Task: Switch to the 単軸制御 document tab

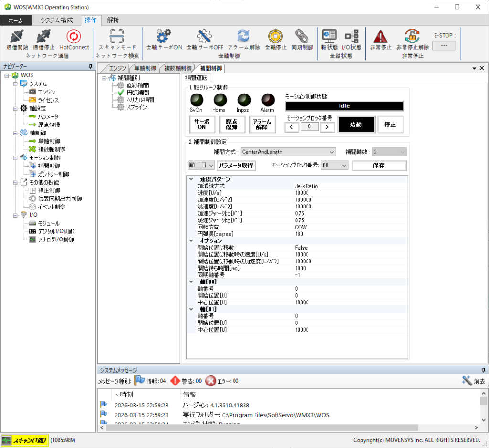Action: 145,68
